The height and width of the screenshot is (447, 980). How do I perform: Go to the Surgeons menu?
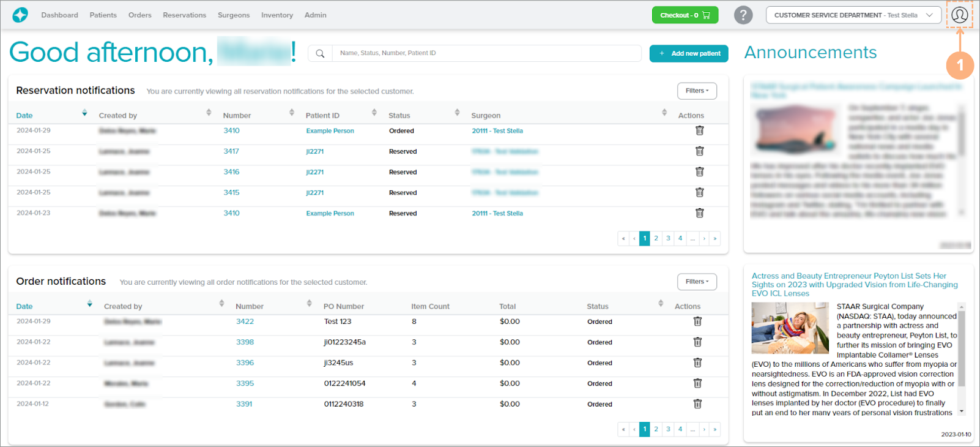click(x=234, y=15)
